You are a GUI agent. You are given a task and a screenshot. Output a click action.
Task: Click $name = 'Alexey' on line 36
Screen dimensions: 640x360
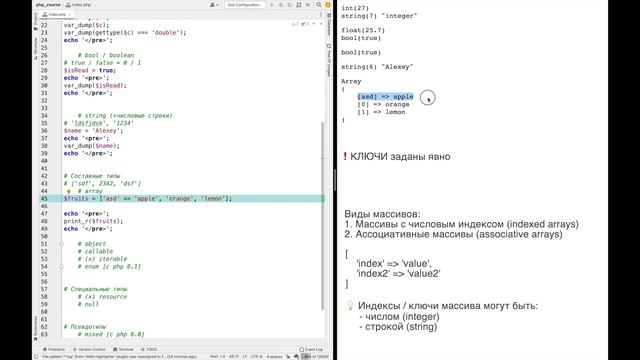[93, 131]
